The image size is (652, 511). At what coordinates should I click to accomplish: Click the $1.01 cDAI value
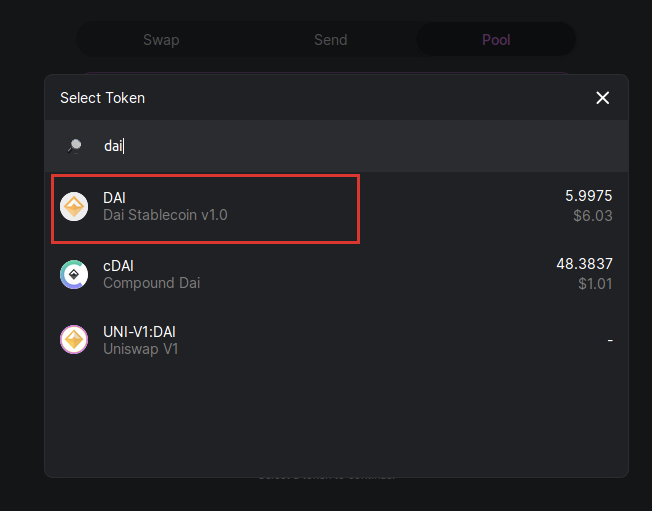[x=595, y=284]
